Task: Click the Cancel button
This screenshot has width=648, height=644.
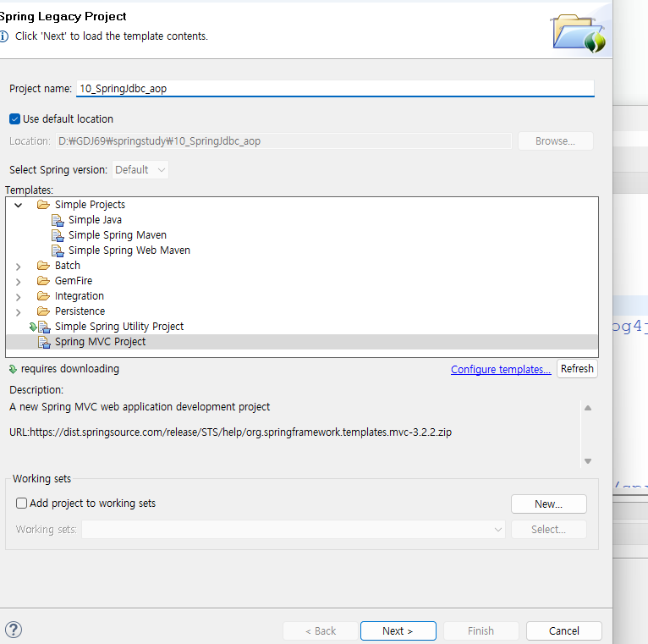Action: tap(563, 630)
